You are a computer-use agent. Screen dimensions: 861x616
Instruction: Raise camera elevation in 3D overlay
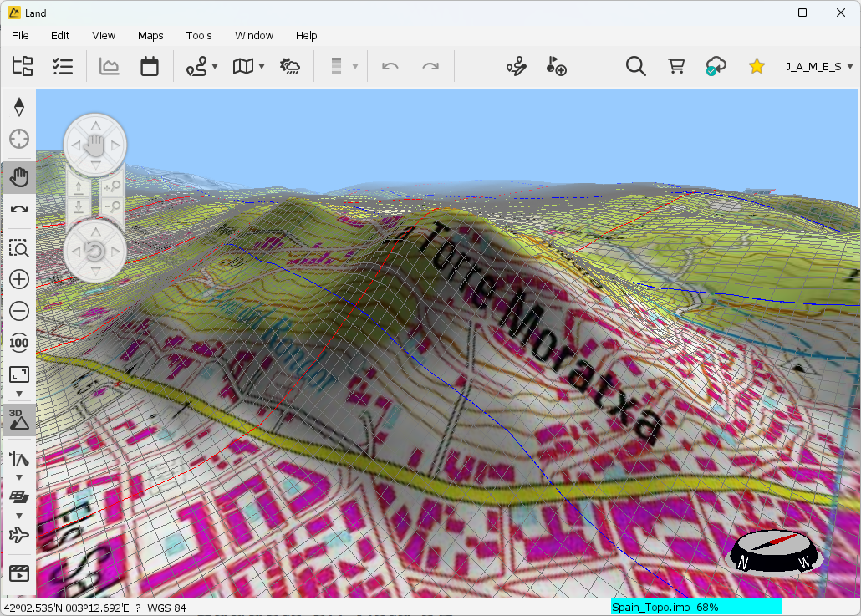[x=79, y=188]
